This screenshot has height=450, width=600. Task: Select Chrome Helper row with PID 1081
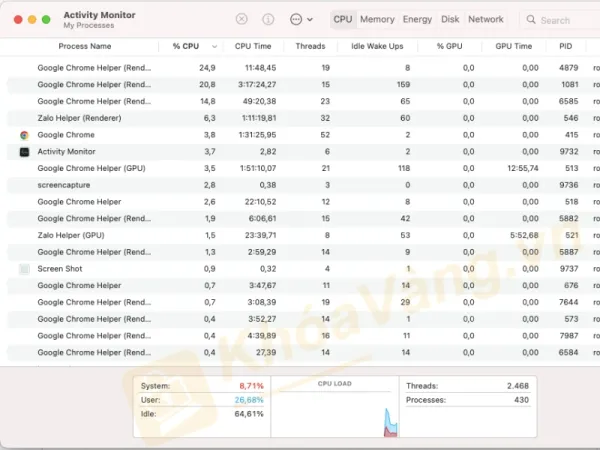303,85
